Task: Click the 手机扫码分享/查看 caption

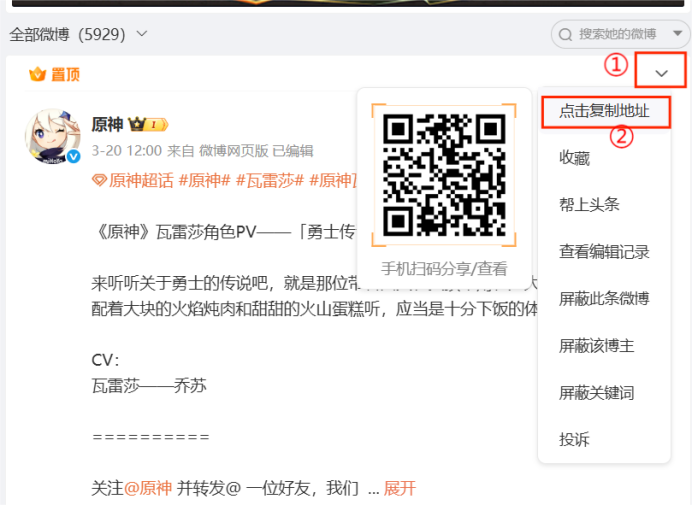Action: 444,268
